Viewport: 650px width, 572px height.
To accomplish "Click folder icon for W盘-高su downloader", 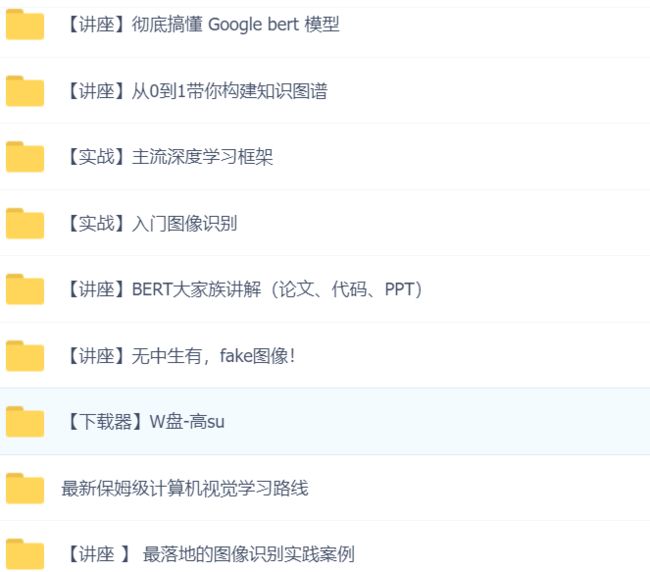I will 25,422.
